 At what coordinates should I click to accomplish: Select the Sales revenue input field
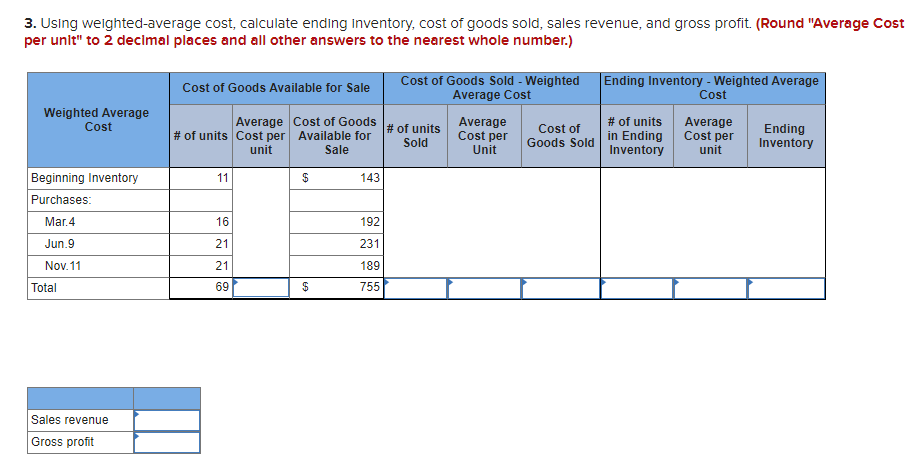pyautogui.click(x=167, y=420)
